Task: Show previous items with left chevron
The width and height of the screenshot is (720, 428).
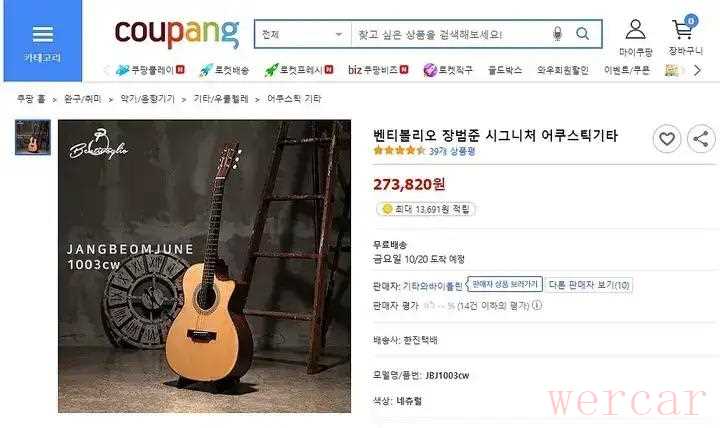Action: click(107, 70)
